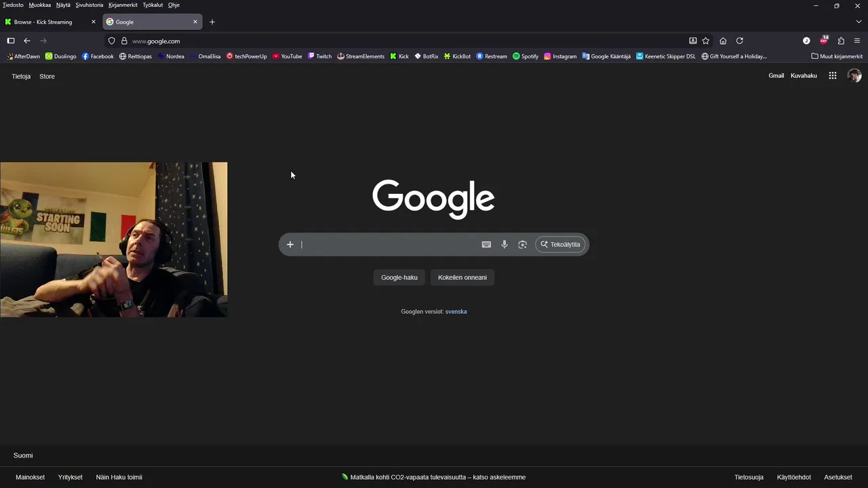The width and height of the screenshot is (868, 488).
Task: Open Duolingo bookmark
Action: [61, 56]
